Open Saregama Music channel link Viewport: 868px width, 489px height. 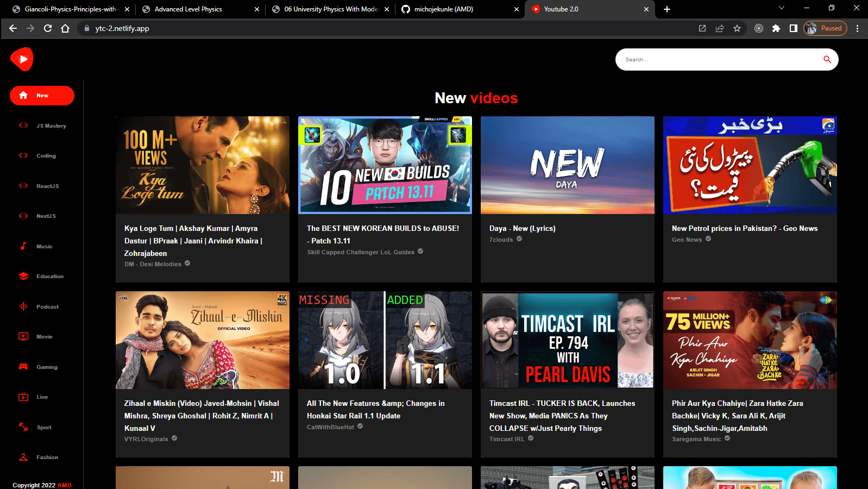coord(696,439)
